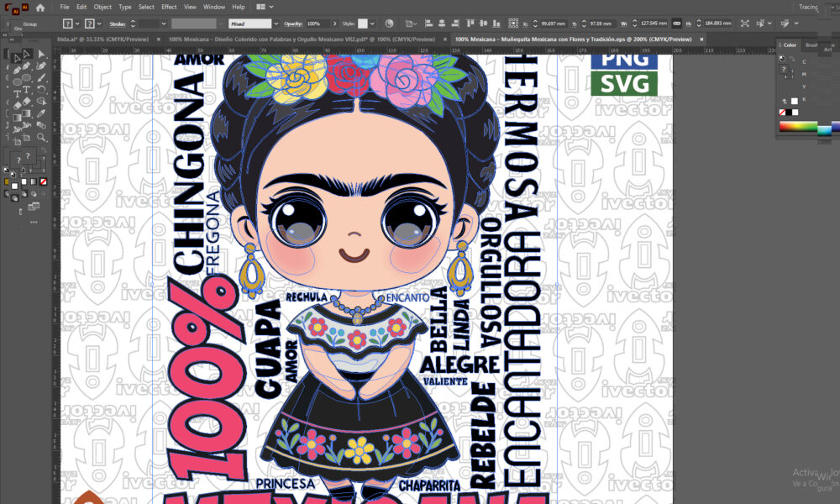Set paint mode to Color in toolbar
840x504 pixels.
pyautogui.click(x=24, y=182)
